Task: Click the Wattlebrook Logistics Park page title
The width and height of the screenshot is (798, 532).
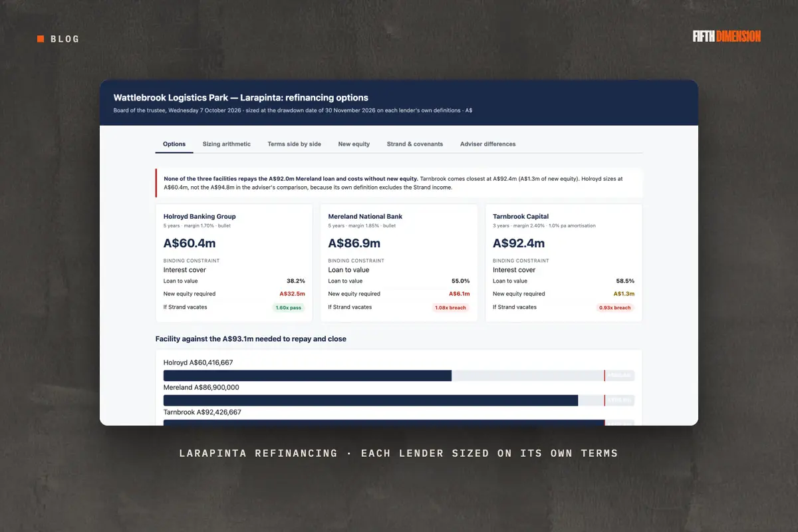Action: click(x=241, y=97)
